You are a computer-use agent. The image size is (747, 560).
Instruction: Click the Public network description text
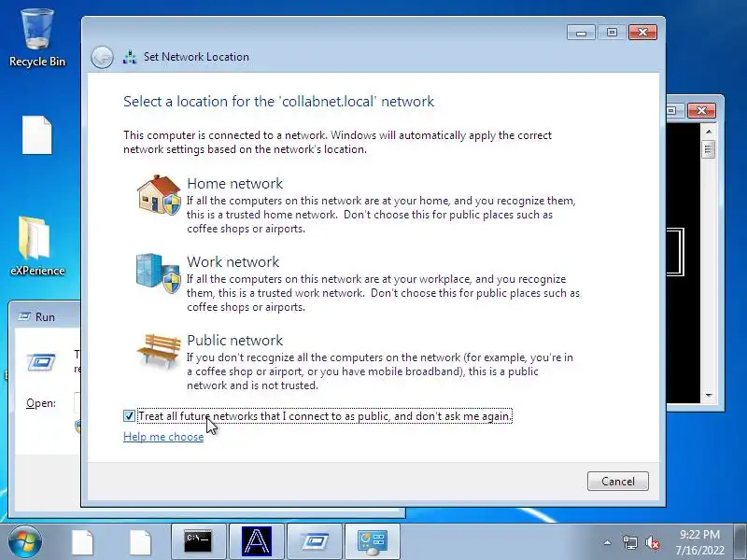(380, 371)
